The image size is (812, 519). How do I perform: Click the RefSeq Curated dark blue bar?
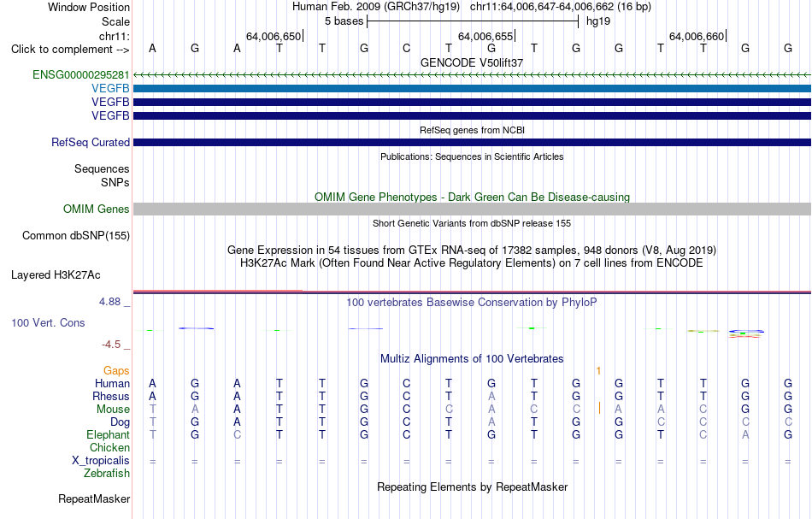tap(472, 143)
